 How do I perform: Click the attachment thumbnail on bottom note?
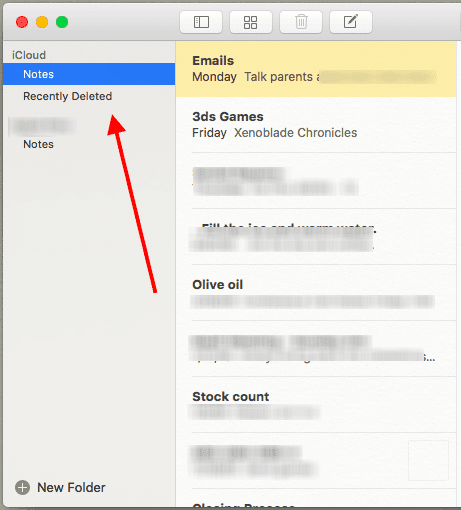click(x=428, y=460)
